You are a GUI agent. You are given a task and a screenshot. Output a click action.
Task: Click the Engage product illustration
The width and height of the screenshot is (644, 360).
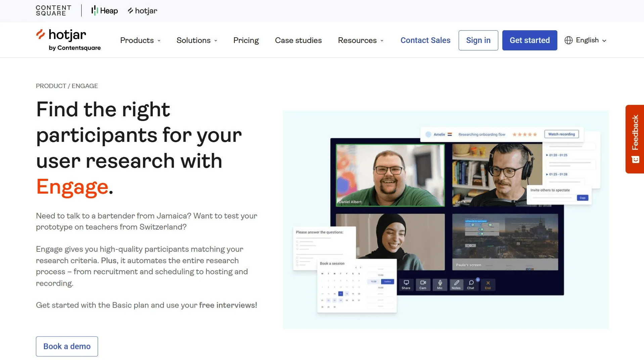(446, 219)
